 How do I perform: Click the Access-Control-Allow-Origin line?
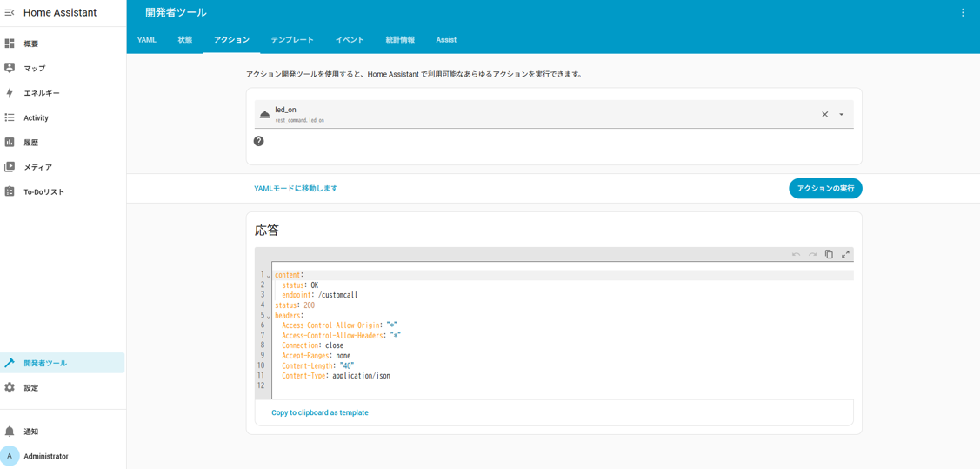tap(339, 325)
